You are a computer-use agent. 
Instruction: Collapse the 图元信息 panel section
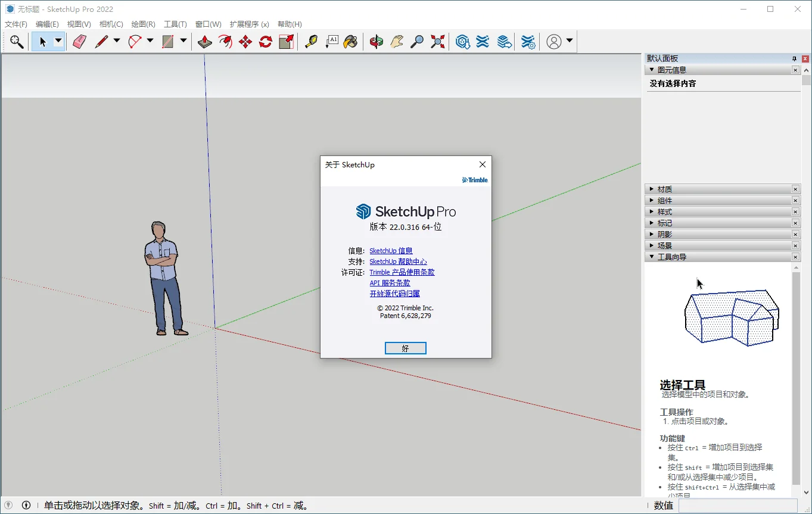click(x=651, y=69)
